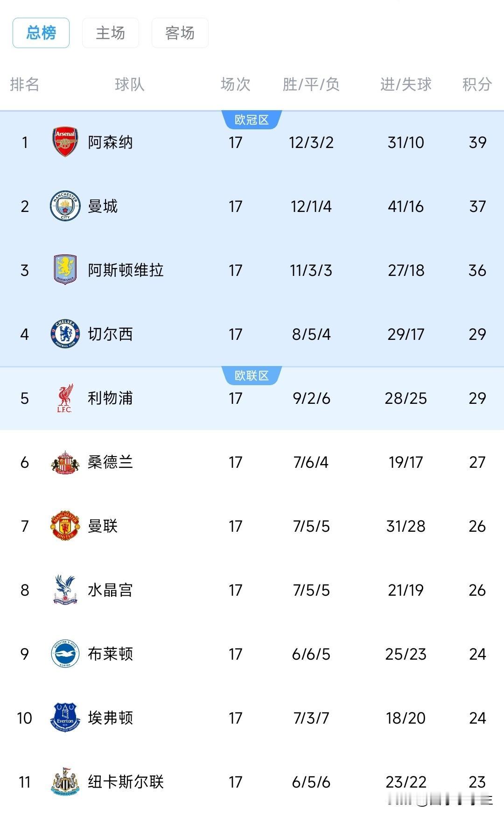504x817 pixels.
Task: Click the 欧联区 zone label
Action: (252, 376)
